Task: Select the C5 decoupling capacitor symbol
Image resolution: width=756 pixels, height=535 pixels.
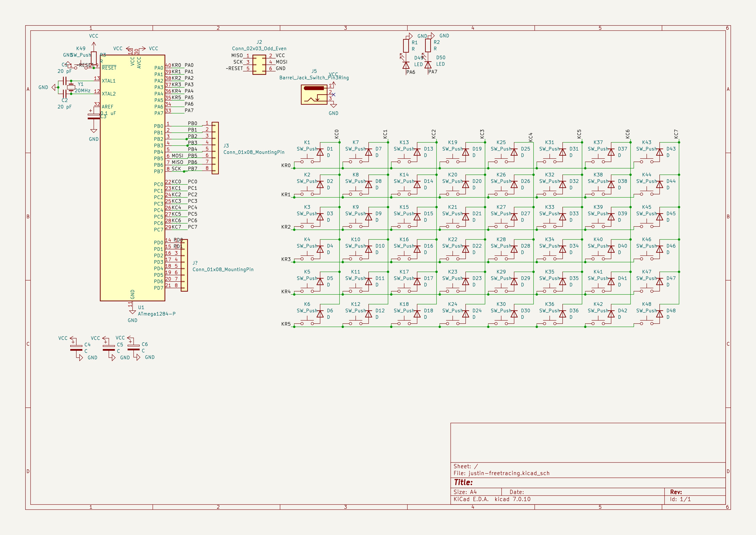Action: click(109, 348)
